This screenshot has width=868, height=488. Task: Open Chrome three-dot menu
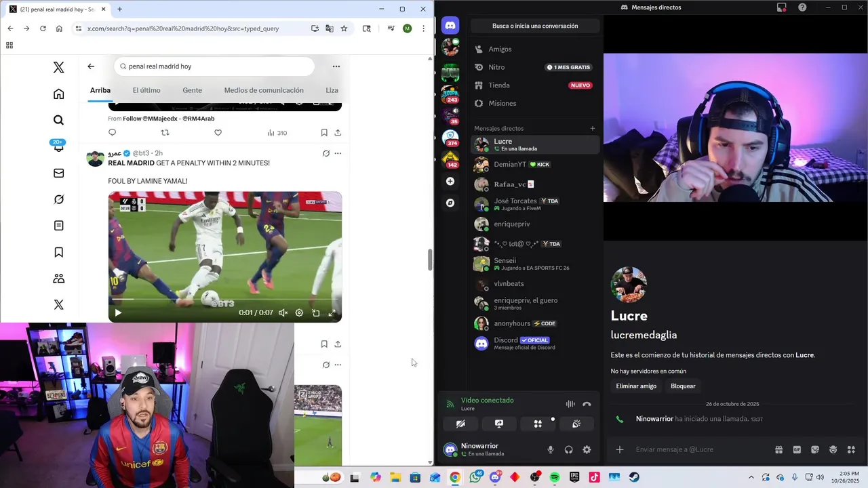[423, 28]
